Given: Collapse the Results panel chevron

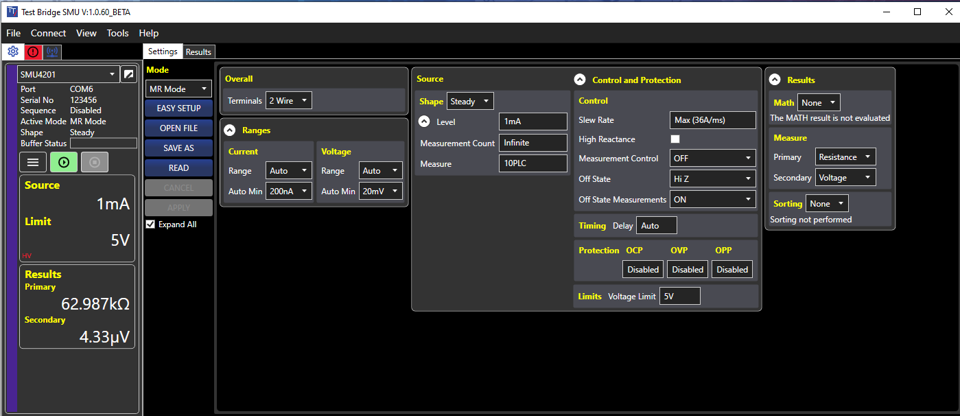Looking at the screenshot, I should (x=774, y=80).
